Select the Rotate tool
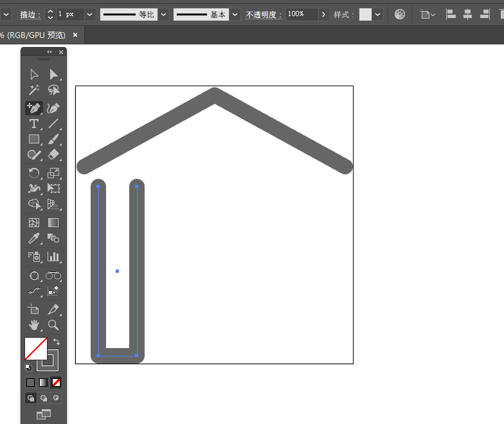 [34, 172]
